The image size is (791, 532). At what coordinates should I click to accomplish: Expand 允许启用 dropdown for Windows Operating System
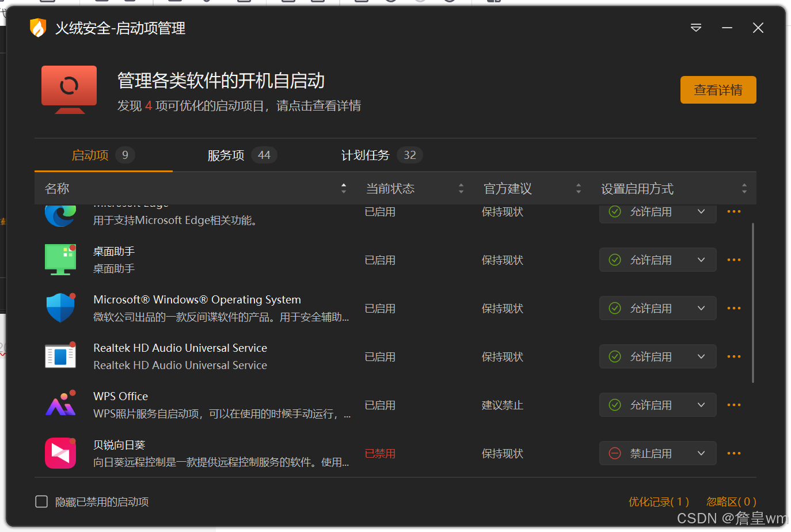click(x=658, y=308)
